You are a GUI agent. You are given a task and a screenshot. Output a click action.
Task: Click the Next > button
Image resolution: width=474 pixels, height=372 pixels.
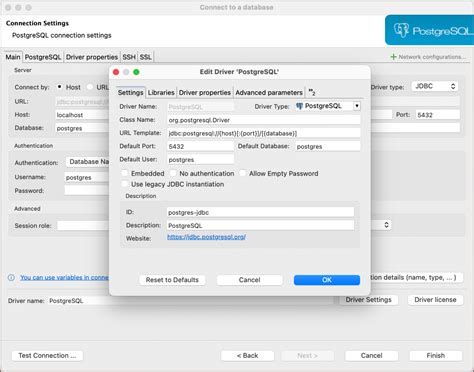(307, 356)
